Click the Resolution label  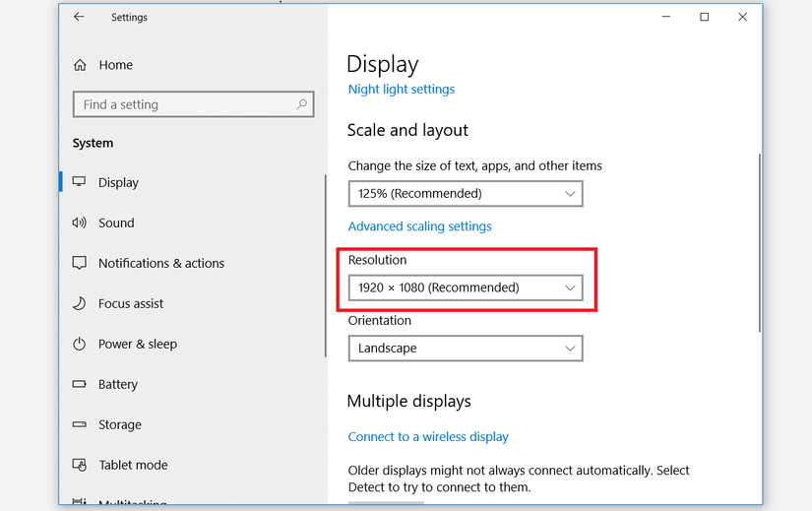[378, 260]
